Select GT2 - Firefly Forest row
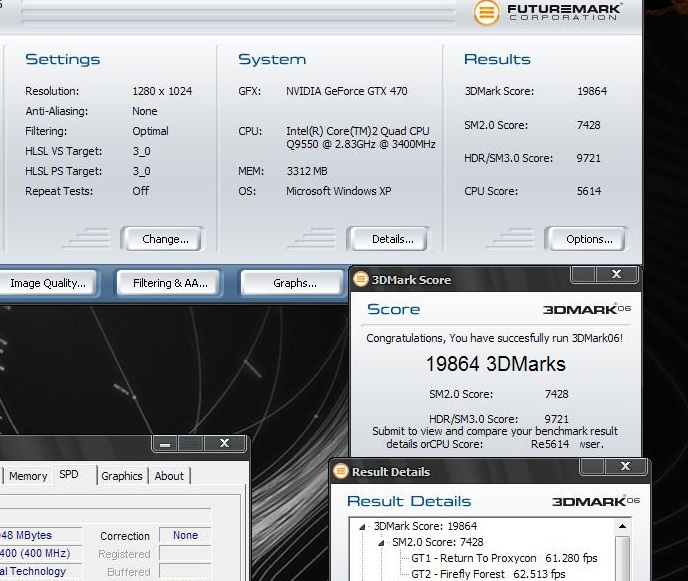The width and height of the screenshot is (688, 581). 488,574
